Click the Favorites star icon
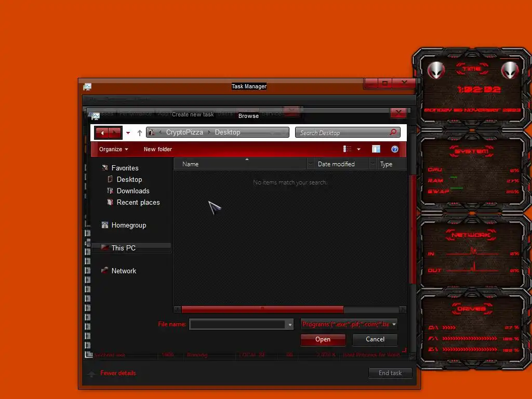 [105, 168]
